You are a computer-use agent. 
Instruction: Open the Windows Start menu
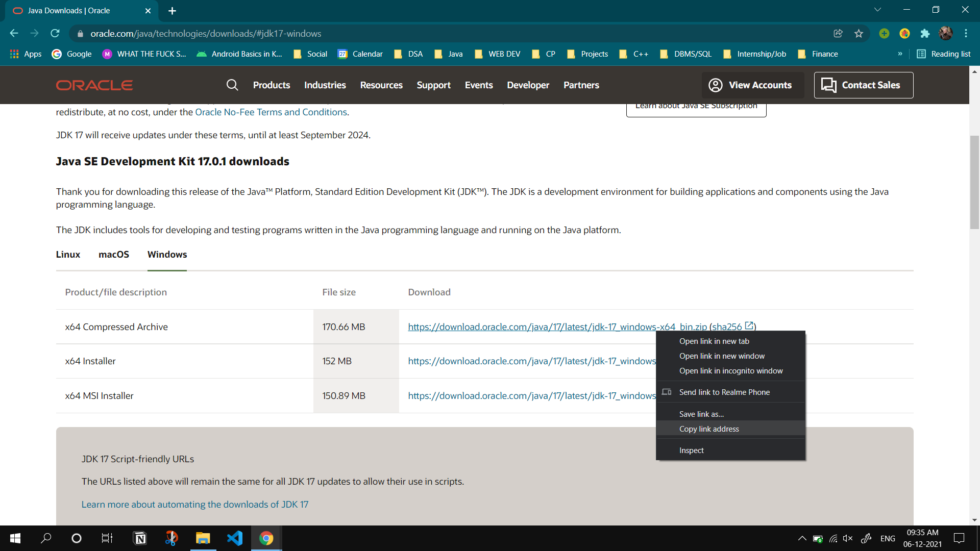(15, 538)
